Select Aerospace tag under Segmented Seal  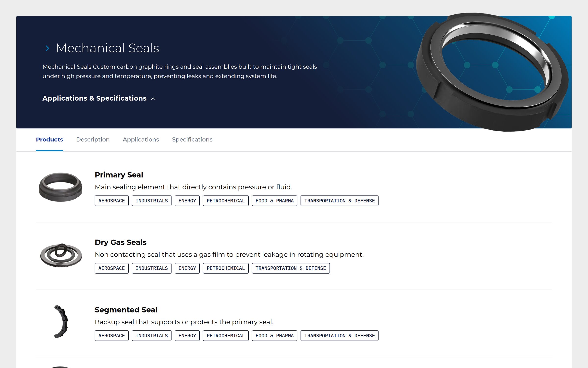pyautogui.click(x=111, y=336)
